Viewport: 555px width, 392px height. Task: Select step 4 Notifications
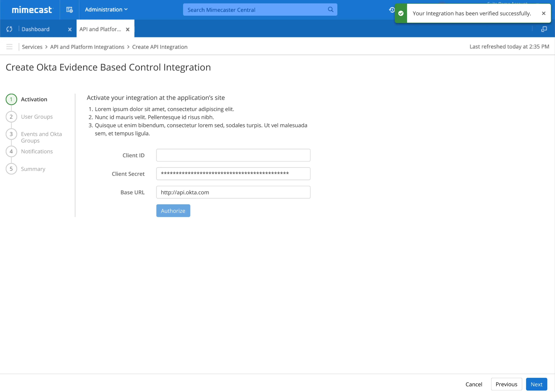tap(29, 152)
